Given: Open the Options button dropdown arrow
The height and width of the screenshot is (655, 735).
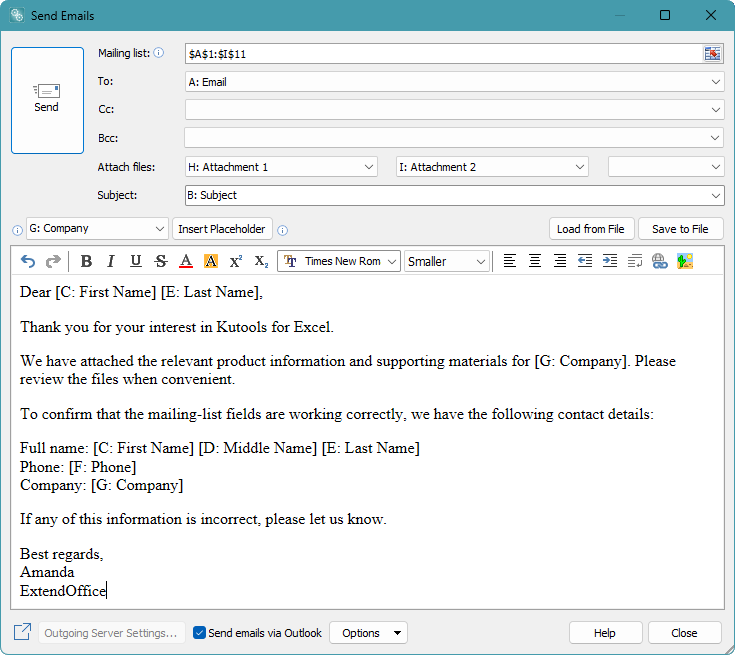Looking at the screenshot, I should point(398,633).
